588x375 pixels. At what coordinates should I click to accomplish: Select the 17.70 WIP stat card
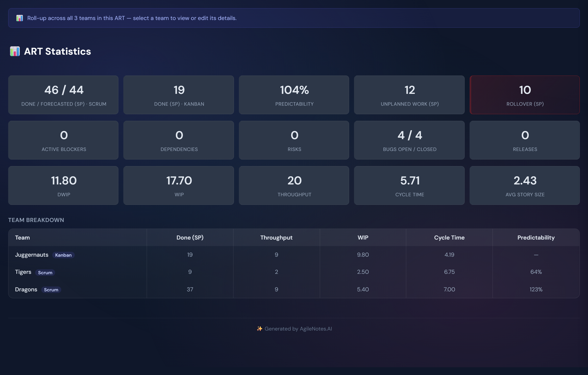[x=178, y=185]
